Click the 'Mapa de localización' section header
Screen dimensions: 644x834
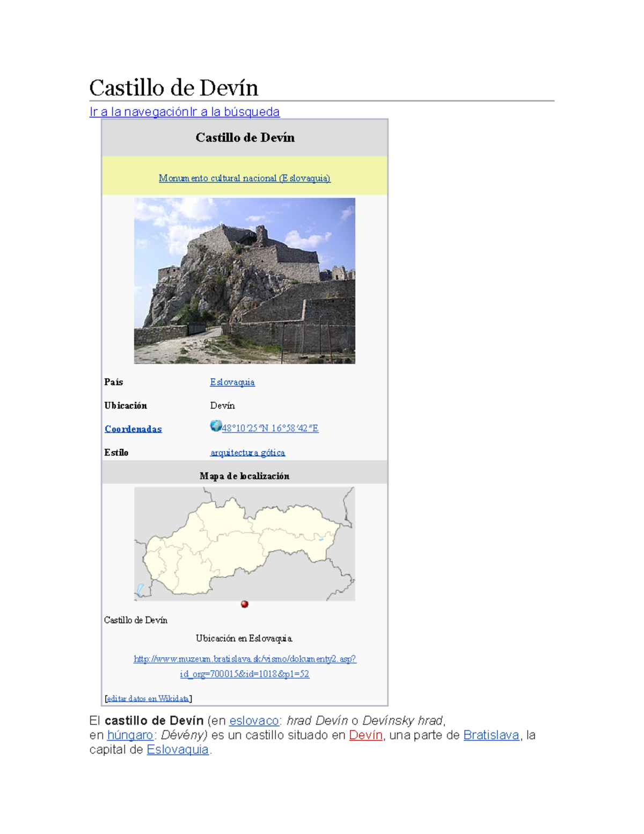pyautogui.click(x=245, y=476)
